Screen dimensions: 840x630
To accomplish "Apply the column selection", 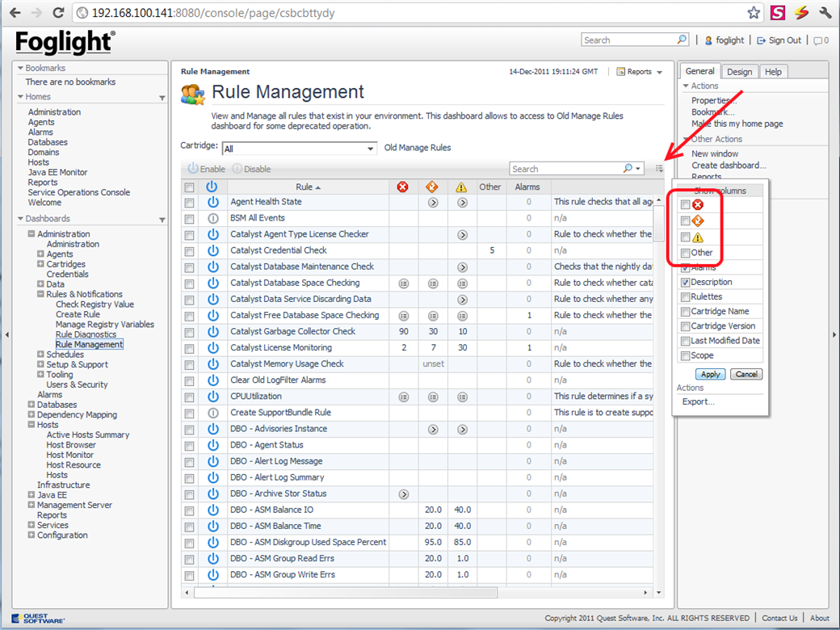I will 710,375.
